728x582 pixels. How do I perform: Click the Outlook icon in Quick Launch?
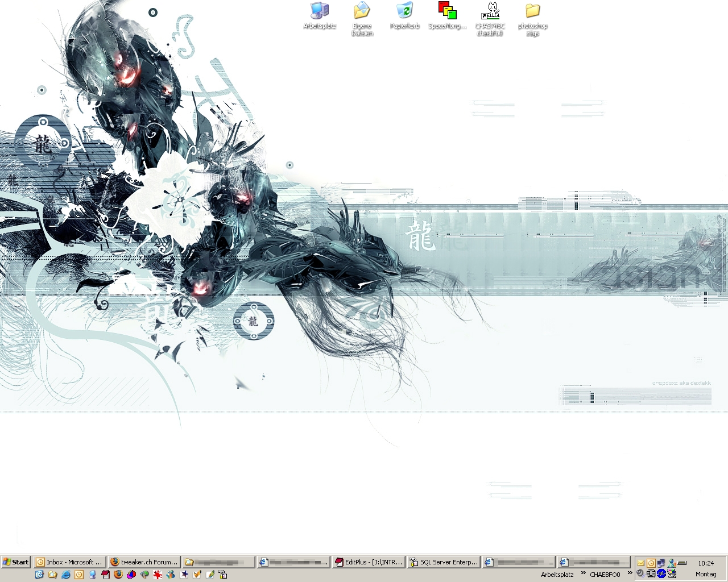79,575
